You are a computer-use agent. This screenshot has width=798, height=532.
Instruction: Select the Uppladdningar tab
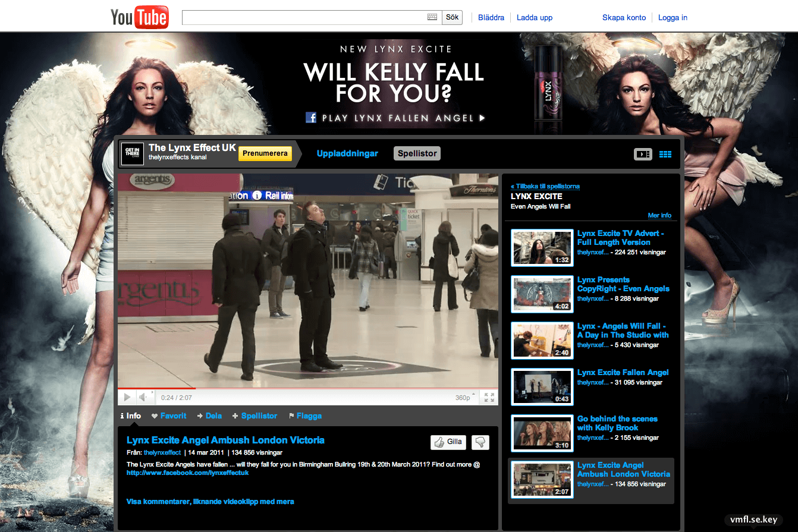(x=347, y=153)
